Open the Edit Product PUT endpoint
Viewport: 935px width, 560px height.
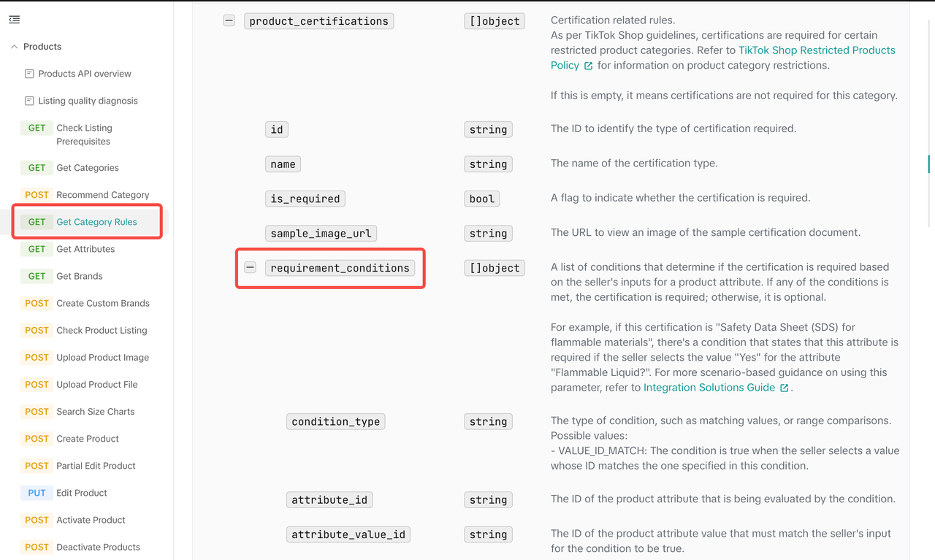[81, 493]
